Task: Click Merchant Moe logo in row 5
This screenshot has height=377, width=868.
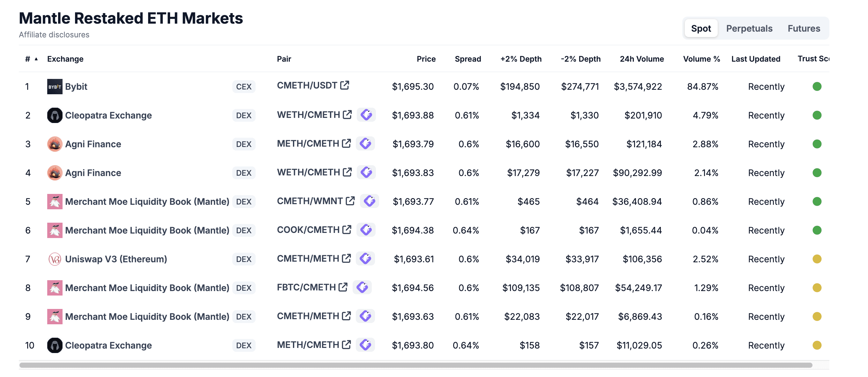Action: tap(55, 202)
